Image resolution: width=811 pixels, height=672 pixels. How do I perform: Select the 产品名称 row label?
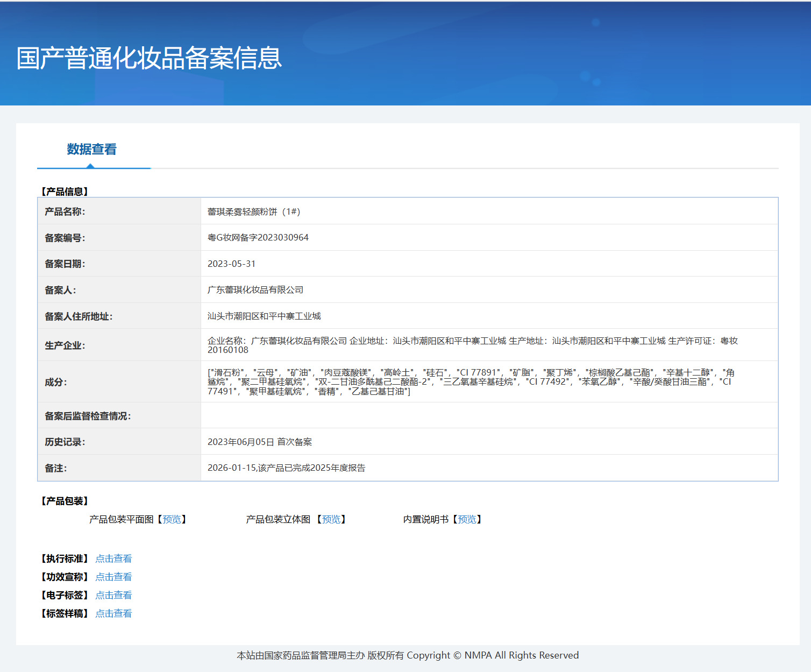click(x=65, y=211)
